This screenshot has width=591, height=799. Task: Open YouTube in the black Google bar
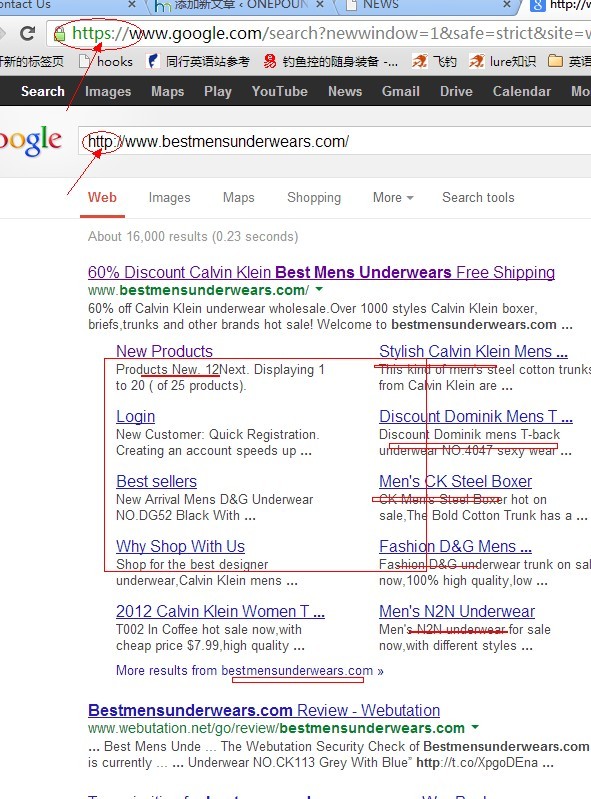coord(280,91)
